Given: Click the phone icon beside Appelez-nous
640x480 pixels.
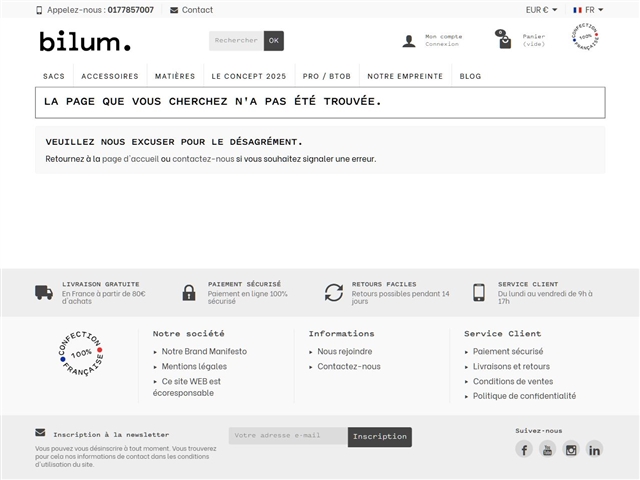Looking at the screenshot, I should (x=39, y=10).
